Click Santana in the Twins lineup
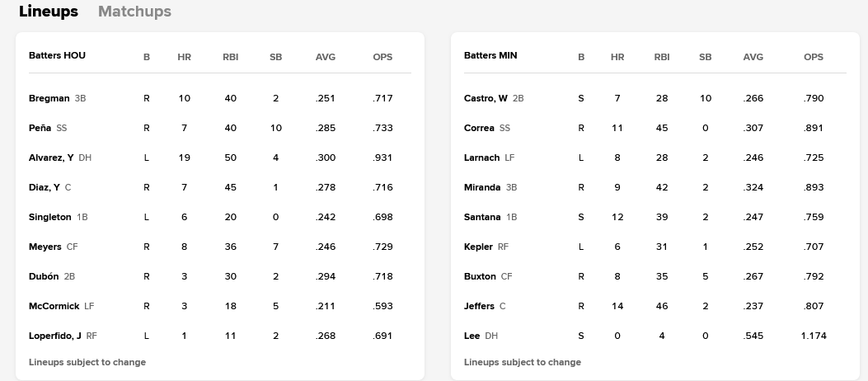The width and height of the screenshot is (868, 381). click(x=482, y=217)
